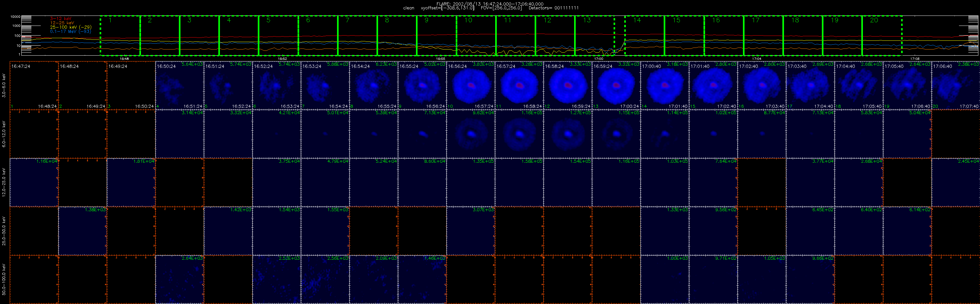Click the red 3-12 keV legend entry

pyautogui.click(x=61, y=19)
